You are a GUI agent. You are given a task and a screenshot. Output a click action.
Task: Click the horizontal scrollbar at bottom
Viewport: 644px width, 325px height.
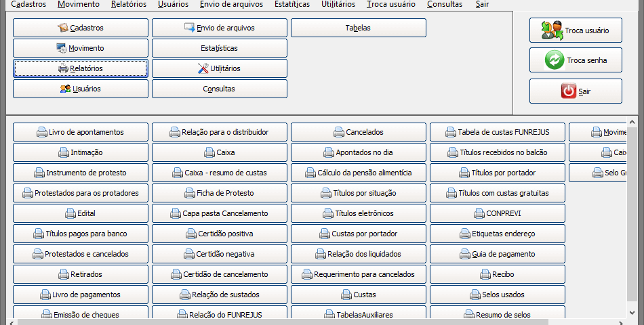tap(319, 321)
